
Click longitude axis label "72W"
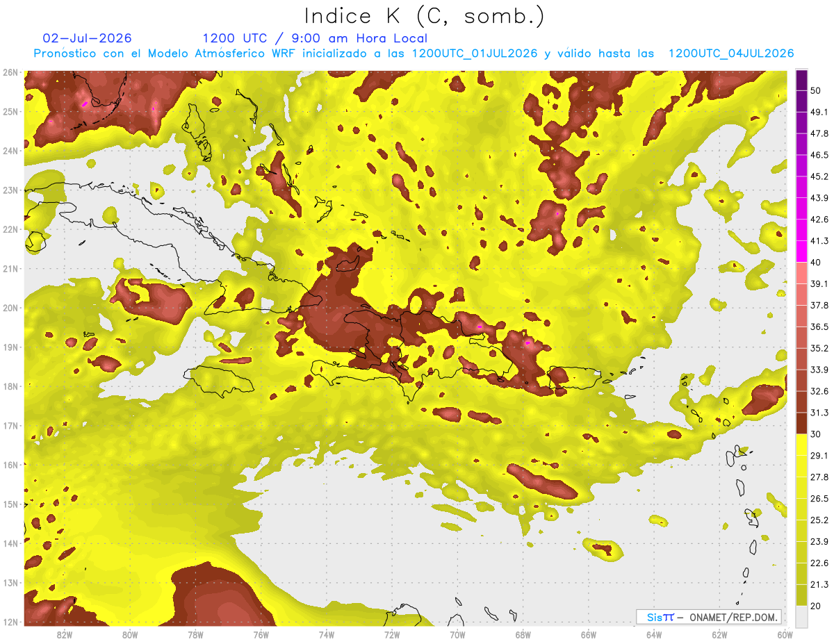coord(392,635)
